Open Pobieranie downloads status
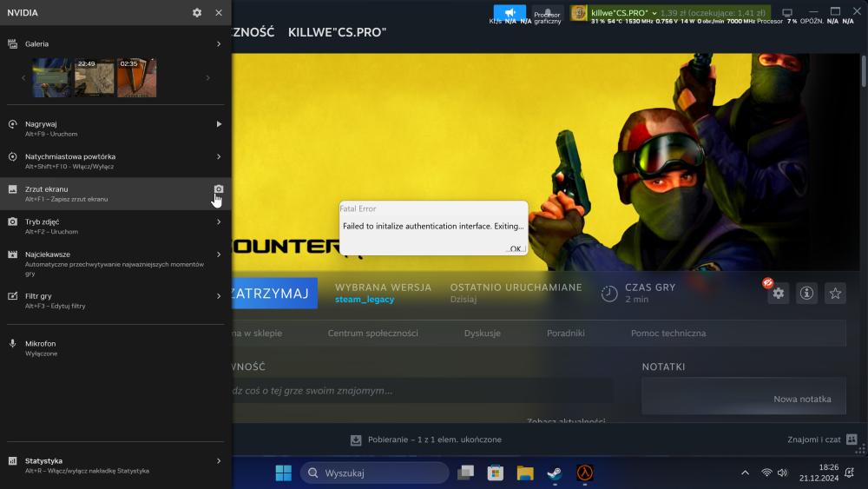This screenshot has height=489, width=868. pos(435,439)
